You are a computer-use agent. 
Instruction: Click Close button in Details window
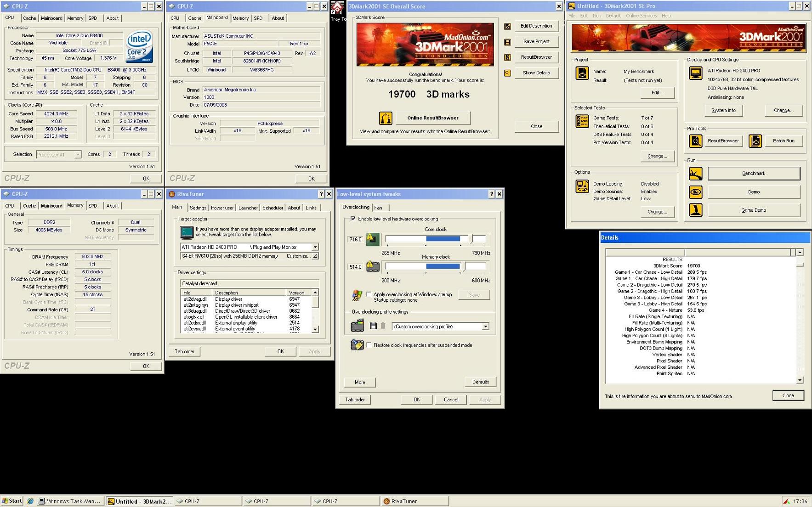point(788,395)
